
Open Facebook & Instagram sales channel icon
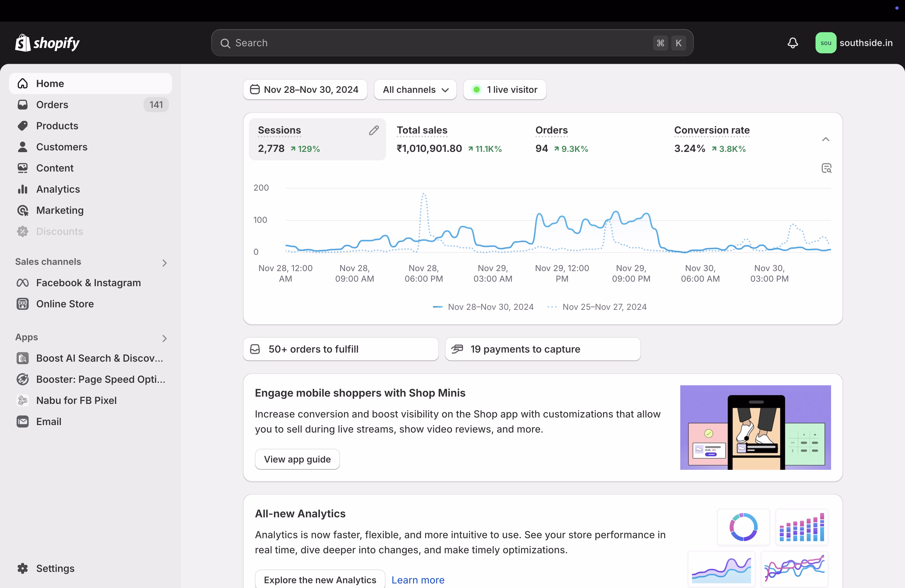click(22, 283)
